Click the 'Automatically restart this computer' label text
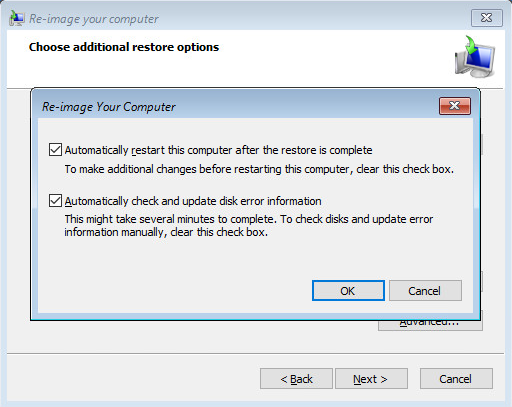The width and height of the screenshot is (512, 407). click(x=218, y=150)
